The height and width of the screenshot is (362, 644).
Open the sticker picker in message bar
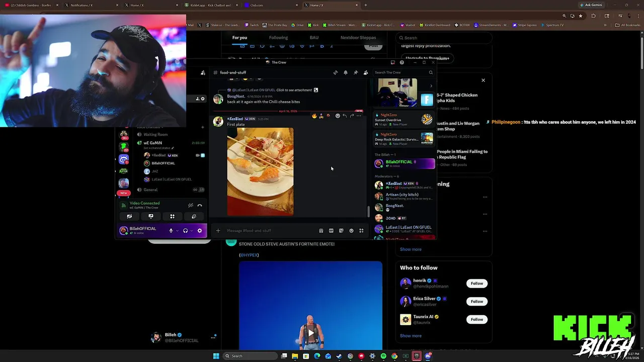coord(341,231)
